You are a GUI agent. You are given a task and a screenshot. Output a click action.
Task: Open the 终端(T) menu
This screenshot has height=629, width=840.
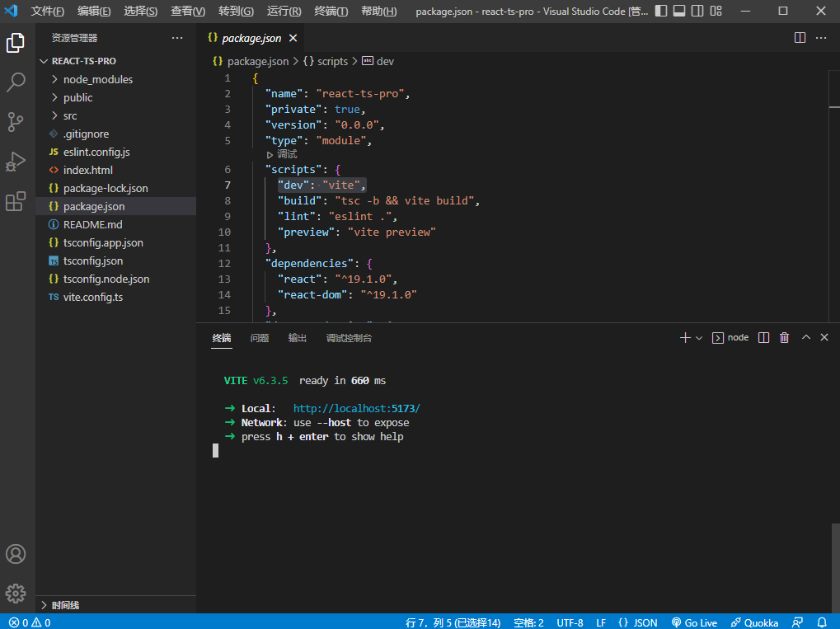[331, 11]
